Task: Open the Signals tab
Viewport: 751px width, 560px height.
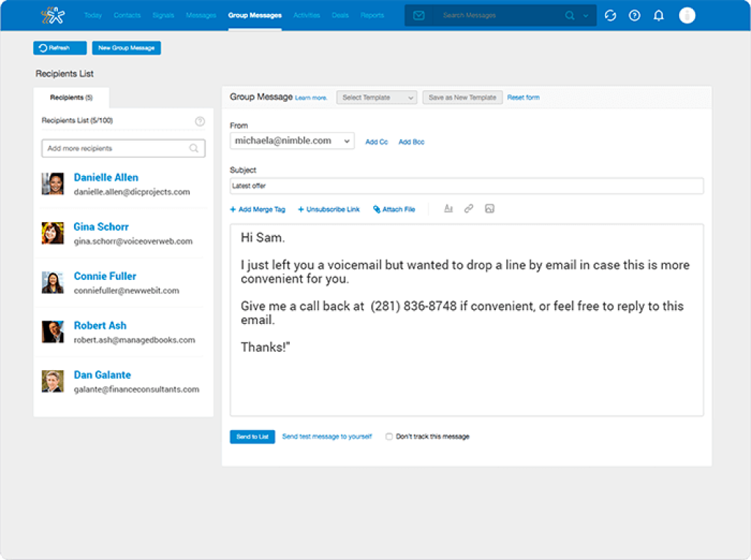Action: 164,15
